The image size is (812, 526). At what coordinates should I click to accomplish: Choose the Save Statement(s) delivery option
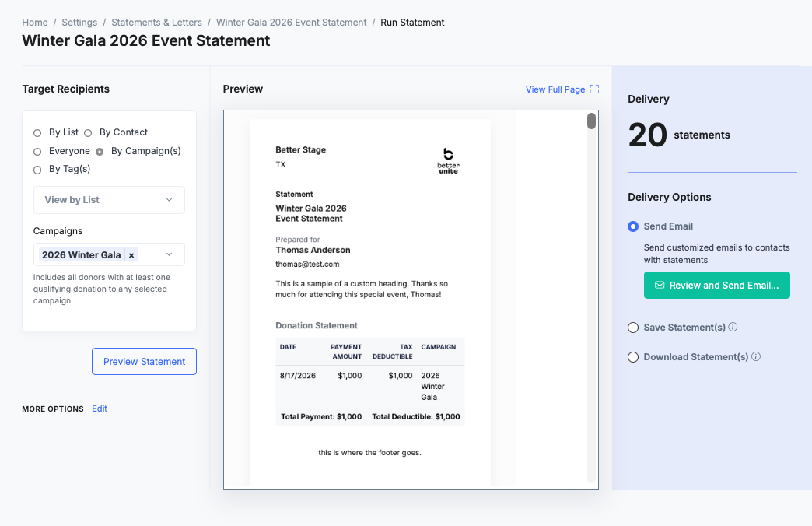[633, 328]
